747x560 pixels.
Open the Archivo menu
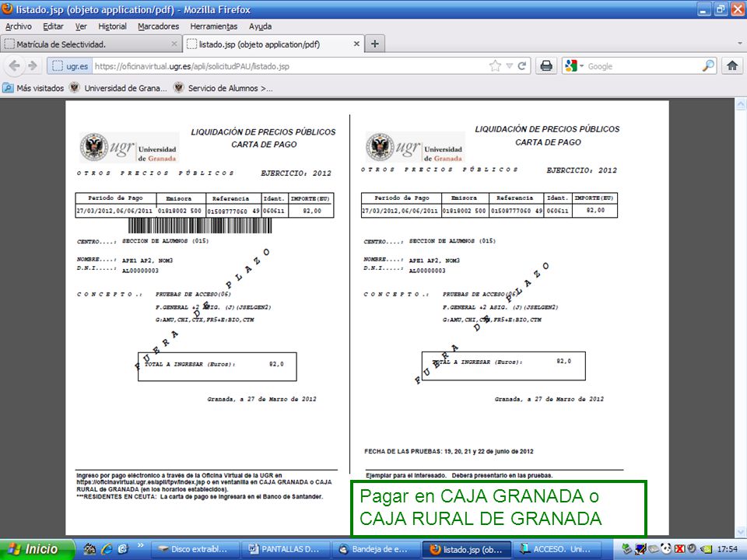[19, 26]
